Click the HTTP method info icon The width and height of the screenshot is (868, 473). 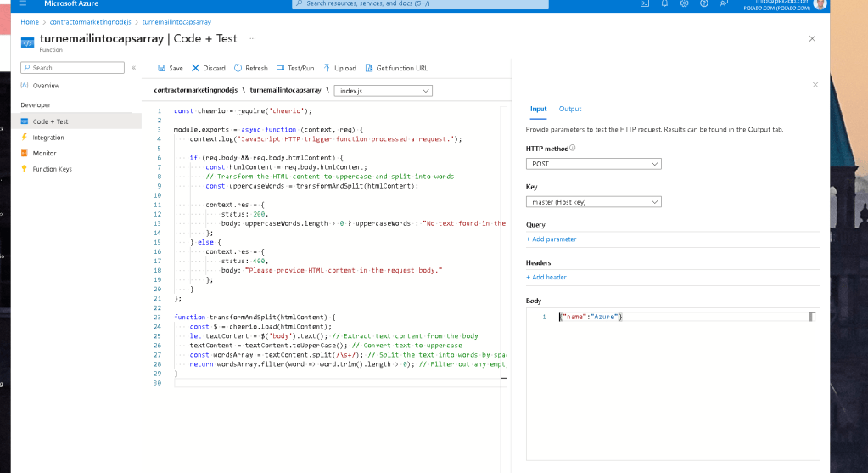(573, 148)
